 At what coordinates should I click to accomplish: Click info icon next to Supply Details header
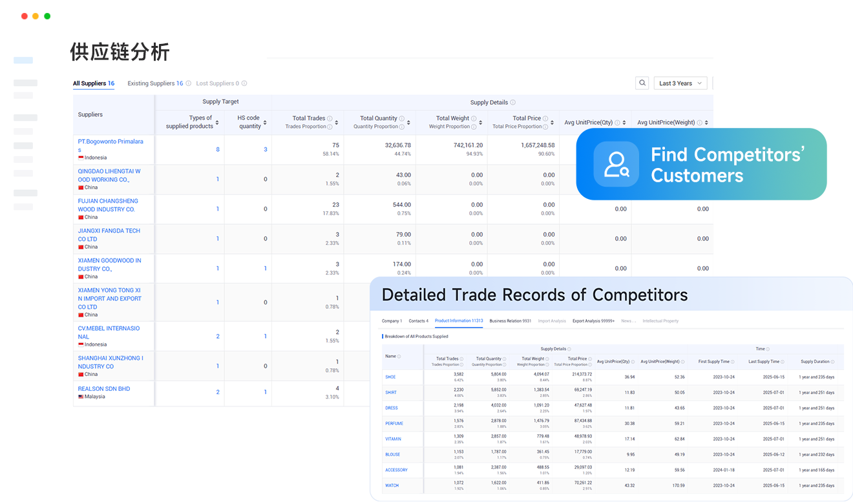click(512, 103)
